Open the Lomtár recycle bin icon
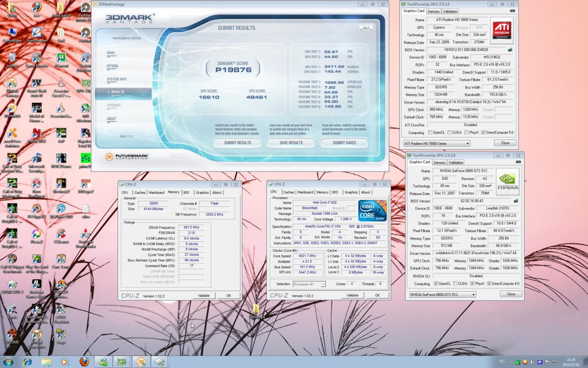Image resolution: width=588 pixels, height=368 pixels. [12, 60]
